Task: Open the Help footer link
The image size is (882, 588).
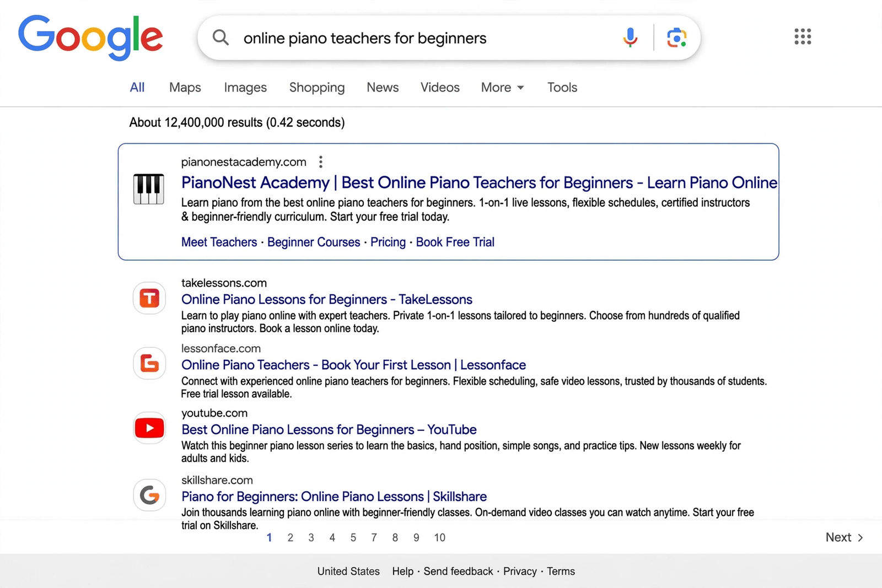Action: [x=402, y=571]
